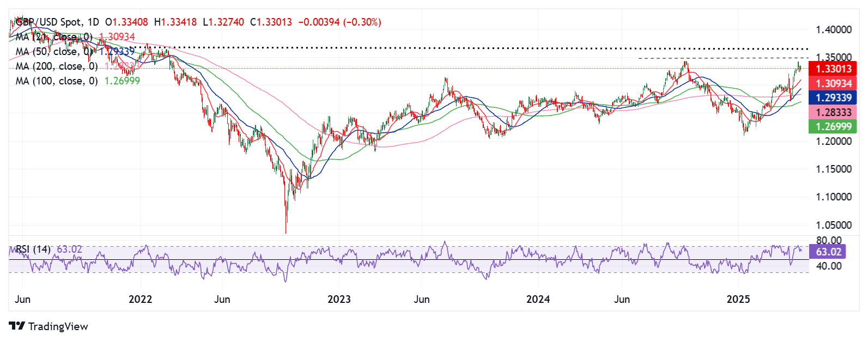Viewport: 868px width, 341px height.
Task: Click the MA 100 legend value 1.26999
Action: [122, 81]
